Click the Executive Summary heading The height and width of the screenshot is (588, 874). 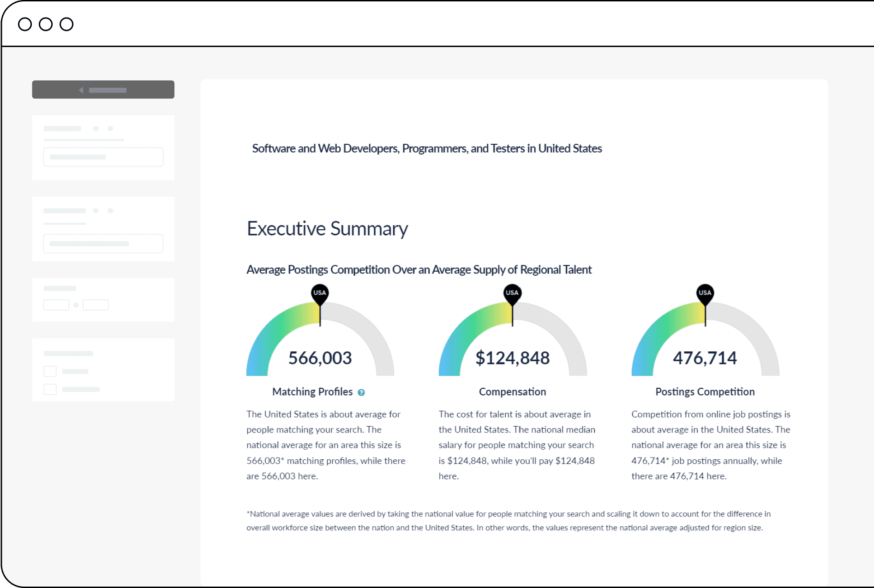coord(328,229)
